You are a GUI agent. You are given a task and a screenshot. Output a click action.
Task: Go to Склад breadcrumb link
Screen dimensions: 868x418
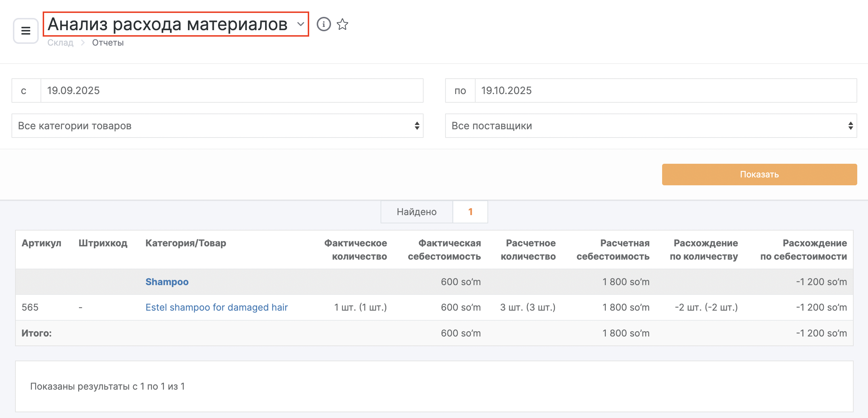60,43
